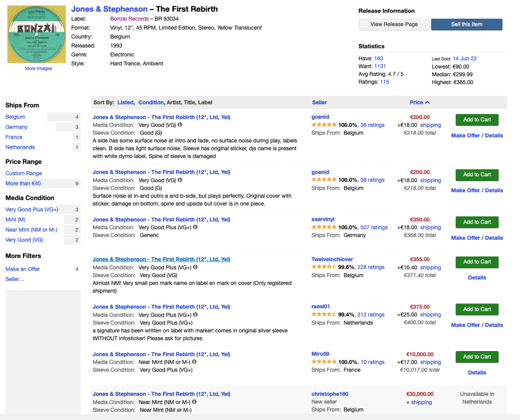Open seller profile christophe180
This screenshot has width=520, height=420.
pyautogui.click(x=330, y=394)
